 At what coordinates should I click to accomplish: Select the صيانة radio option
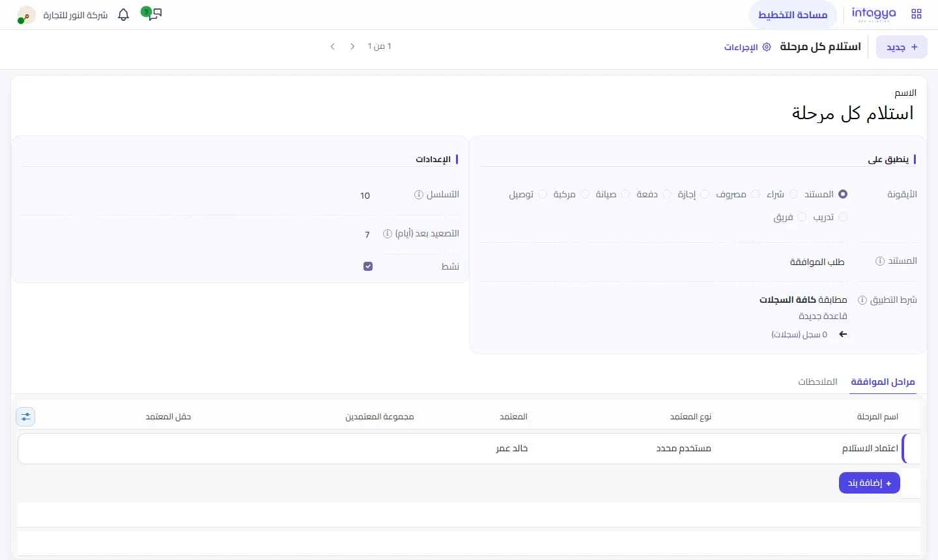pyautogui.click(x=625, y=194)
